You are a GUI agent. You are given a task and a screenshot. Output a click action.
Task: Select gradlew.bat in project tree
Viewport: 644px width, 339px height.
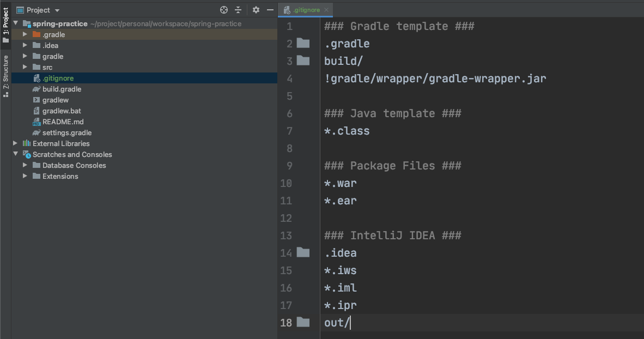pos(62,111)
